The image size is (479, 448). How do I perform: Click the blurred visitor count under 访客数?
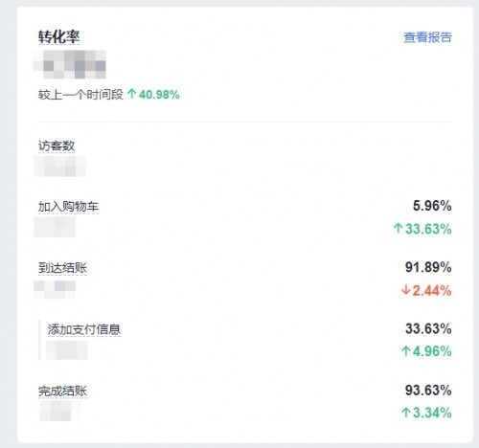click(x=59, y=167)
